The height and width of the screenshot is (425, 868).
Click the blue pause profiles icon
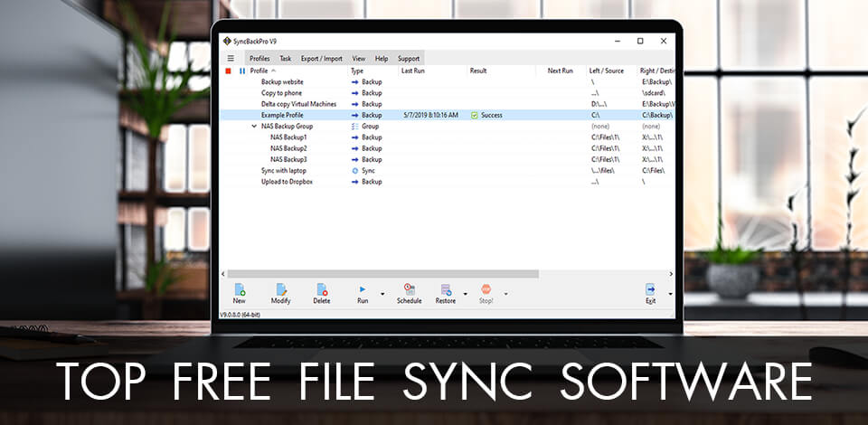click(242, 71)
